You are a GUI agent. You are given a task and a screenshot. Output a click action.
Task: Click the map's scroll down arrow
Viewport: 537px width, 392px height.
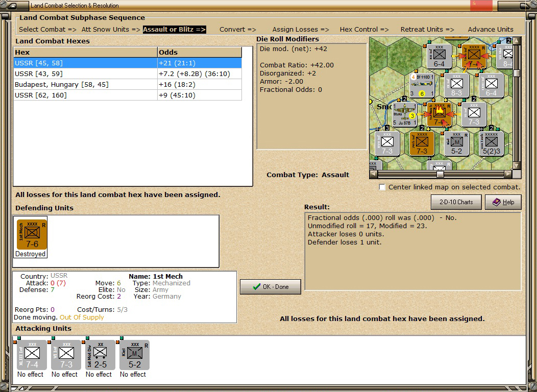coord(517,165)
